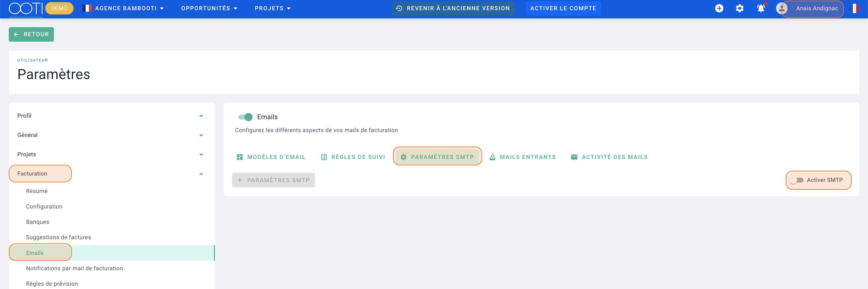Viewport: 868px width, 289px height.
Task: Click Revenir à l'ancienne version
Action: (x=453, y=8)
